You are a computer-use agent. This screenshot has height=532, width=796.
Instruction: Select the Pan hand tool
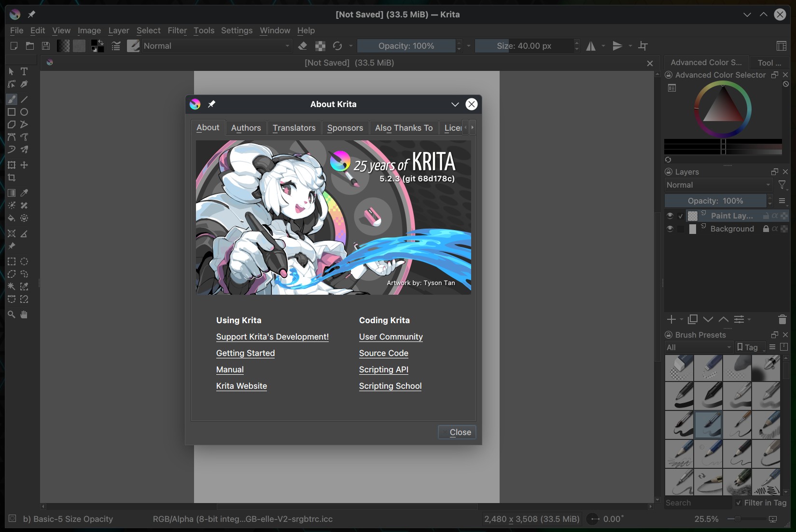click(24, 314)
